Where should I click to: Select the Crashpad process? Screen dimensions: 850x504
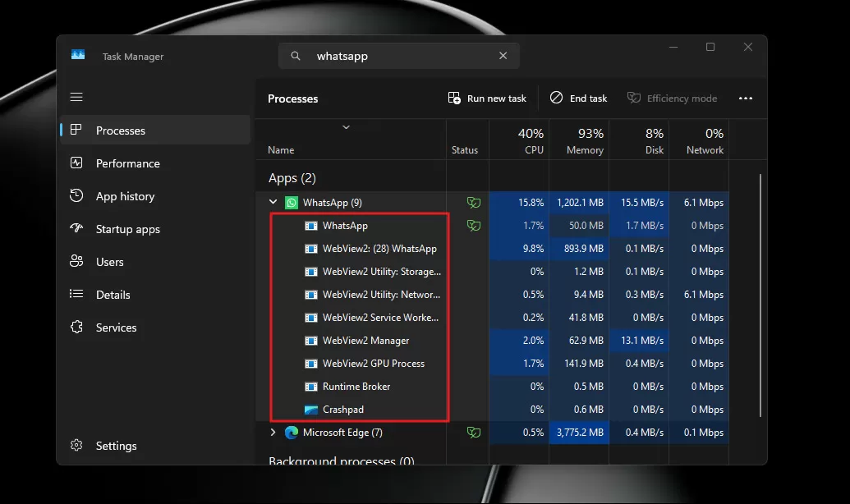coord(492,410)
